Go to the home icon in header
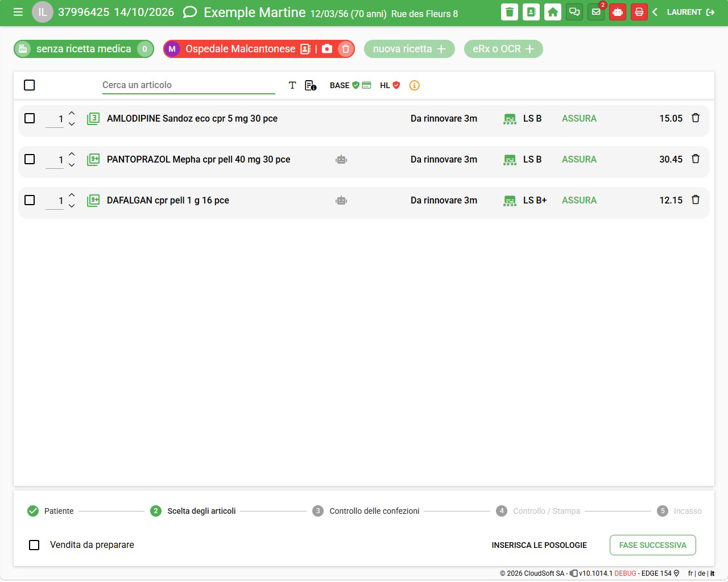 [553, 12]
